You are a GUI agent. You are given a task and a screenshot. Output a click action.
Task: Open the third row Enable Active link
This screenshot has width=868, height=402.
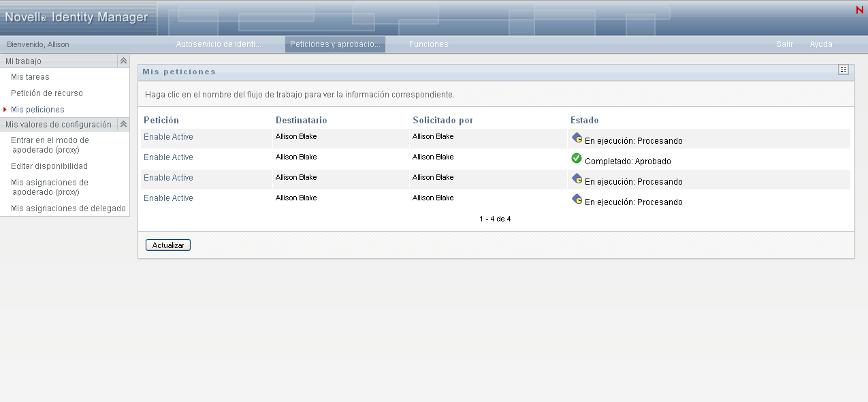pyautogui.click(x=168, y=178)
